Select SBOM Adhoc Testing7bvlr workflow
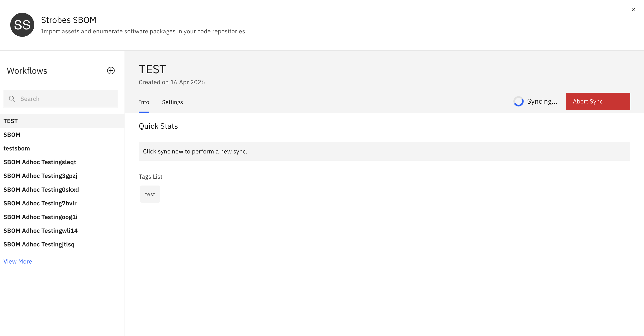This screenshot has width=644, height=336. (40, 203)
